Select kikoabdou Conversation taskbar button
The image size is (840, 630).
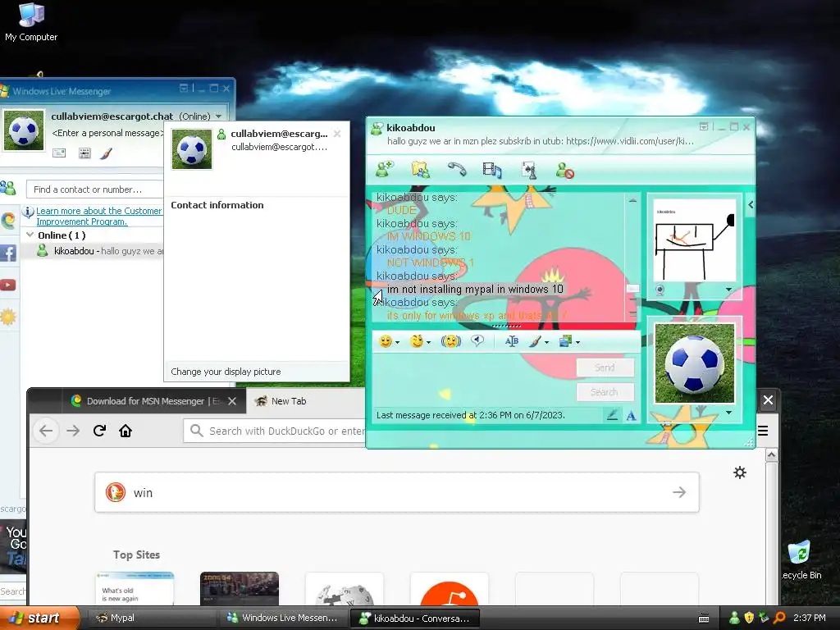click(414, 619)
